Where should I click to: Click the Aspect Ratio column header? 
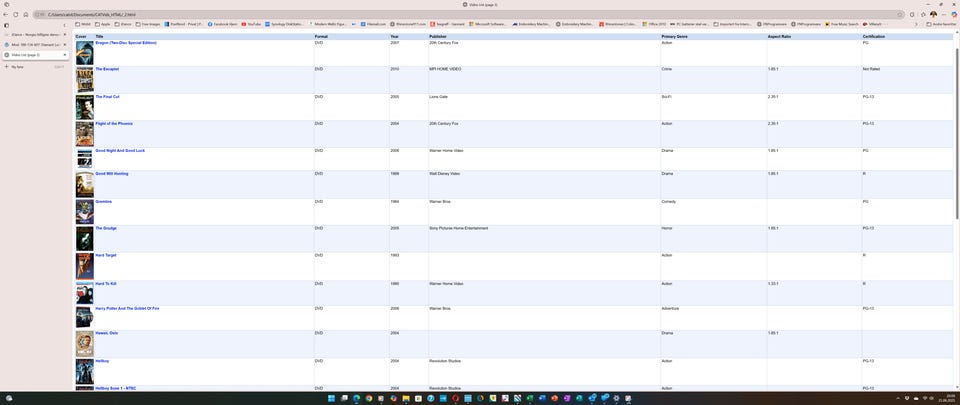pos(778,37)
